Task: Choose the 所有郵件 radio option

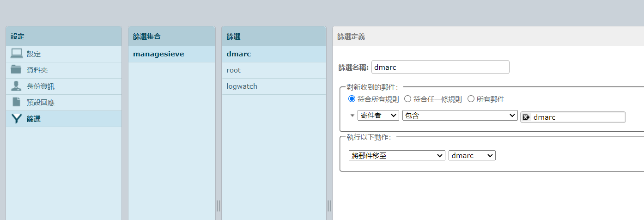Action: (471, 99)
